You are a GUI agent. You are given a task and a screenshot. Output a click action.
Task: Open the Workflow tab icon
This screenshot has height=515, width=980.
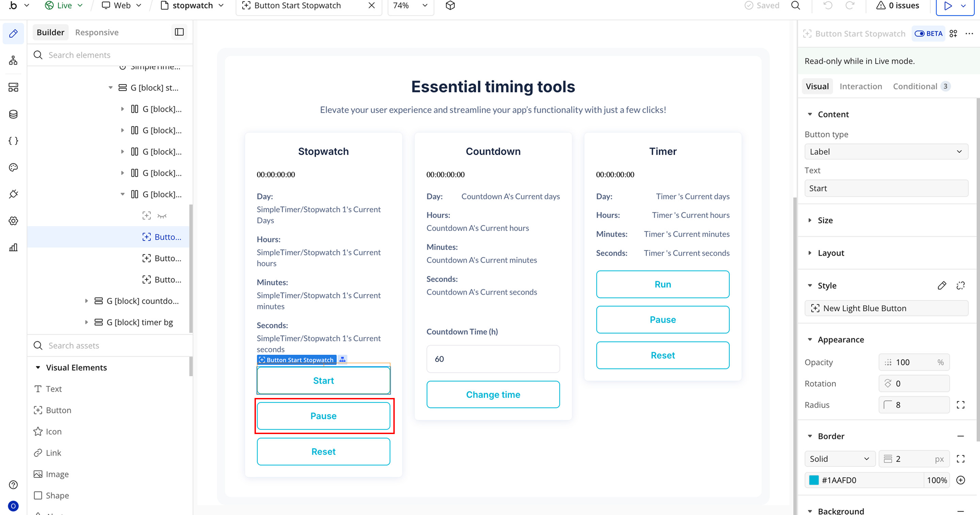pyautogui.click(x=13, y=61)
